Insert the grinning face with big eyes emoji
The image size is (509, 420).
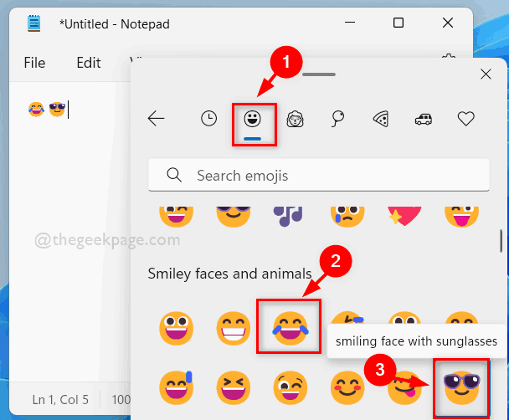tap(177, 328)
